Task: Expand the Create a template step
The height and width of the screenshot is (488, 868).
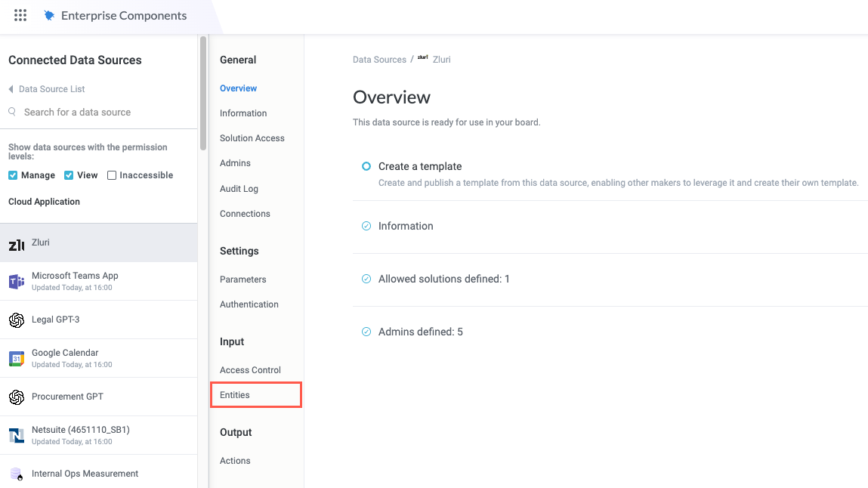Action: point(419,166)
